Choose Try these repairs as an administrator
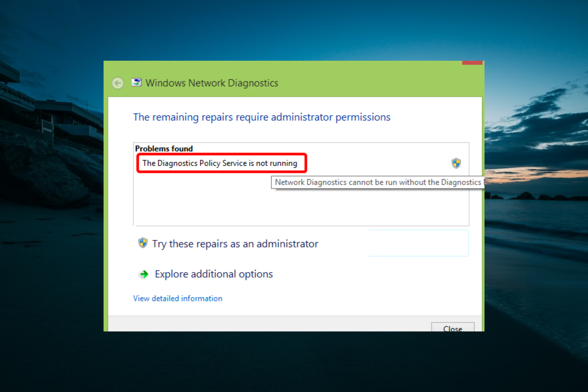588x392 pixels. pyautogui.click(x=235, y=244)
